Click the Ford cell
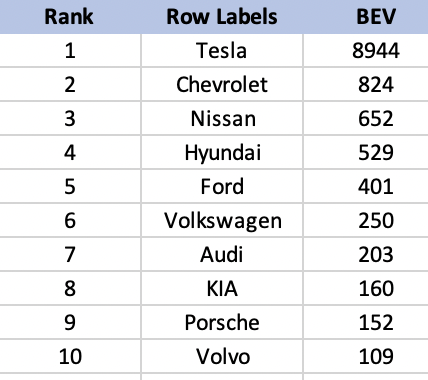The width and height of the screenshot is (428, 380). 222,186
